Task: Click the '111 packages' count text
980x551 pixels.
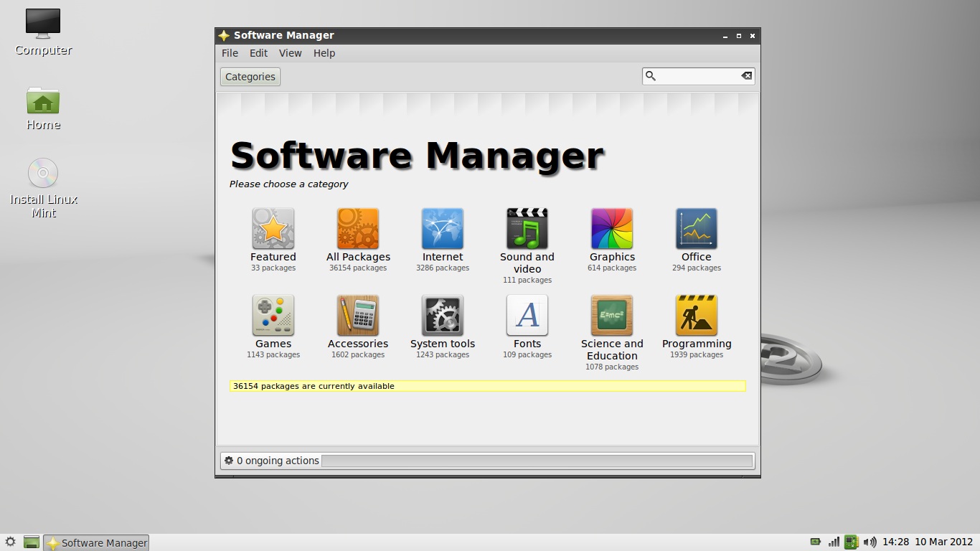Action: pos(527,280)
